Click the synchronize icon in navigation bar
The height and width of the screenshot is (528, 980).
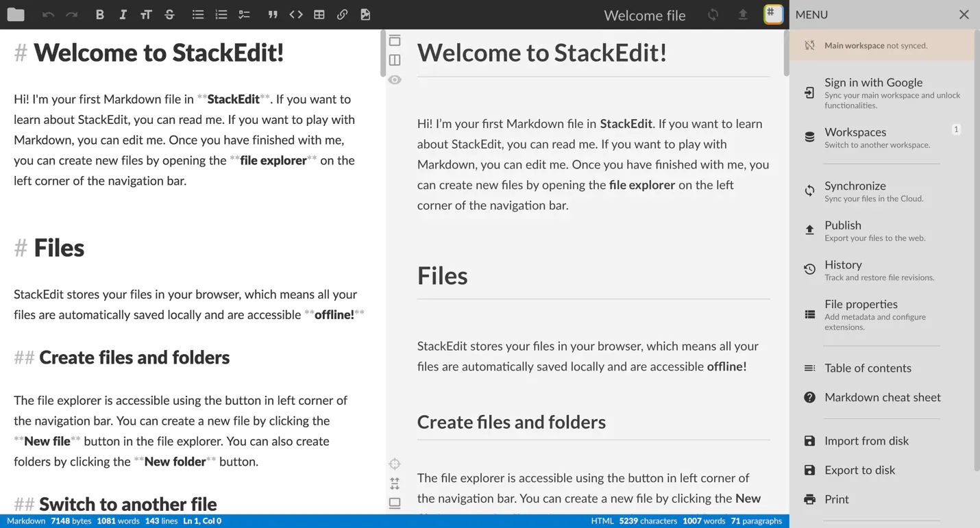713,14
